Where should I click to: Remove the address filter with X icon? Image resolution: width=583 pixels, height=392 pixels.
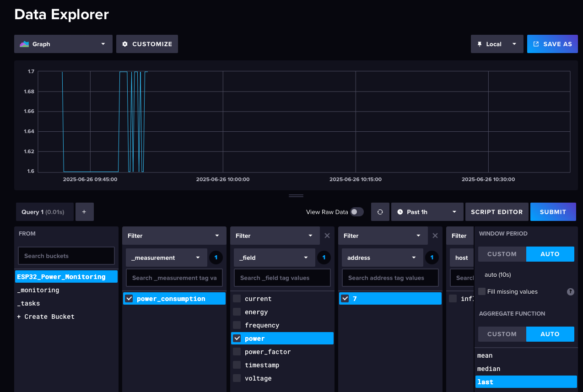(435, 236)
